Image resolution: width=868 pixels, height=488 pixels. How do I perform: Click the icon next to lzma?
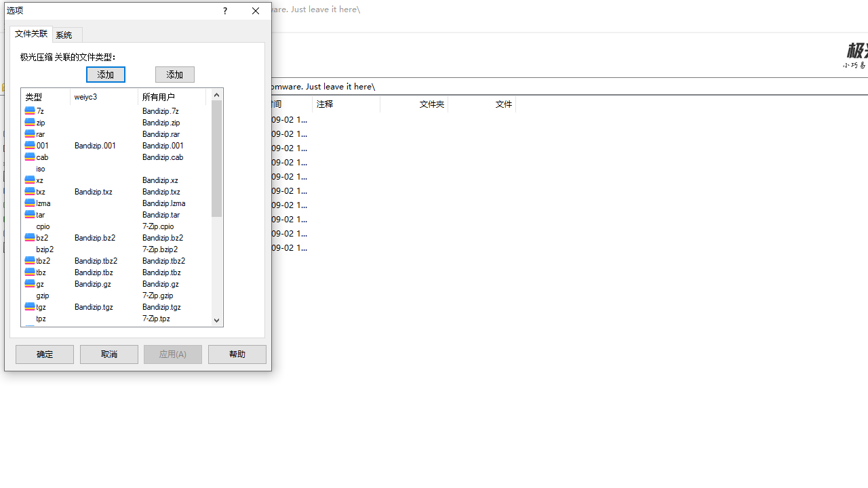tap(30, 203)
